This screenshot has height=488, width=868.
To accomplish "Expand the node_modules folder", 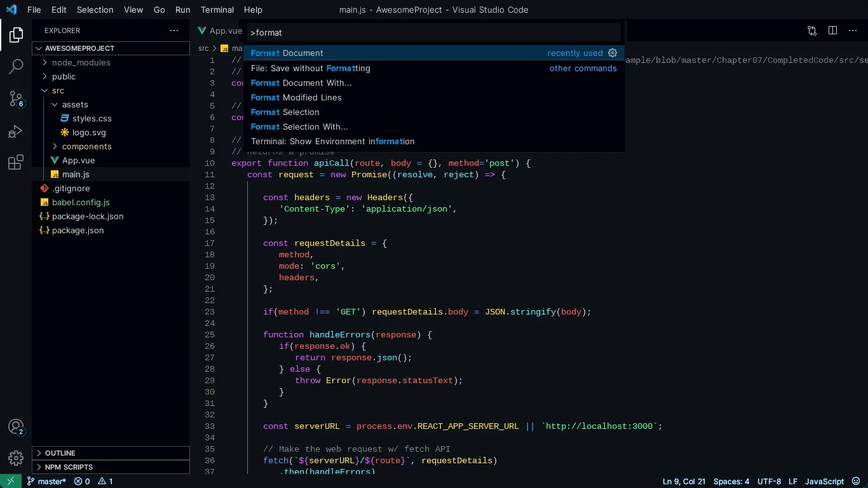I will [x=111, y=62].
